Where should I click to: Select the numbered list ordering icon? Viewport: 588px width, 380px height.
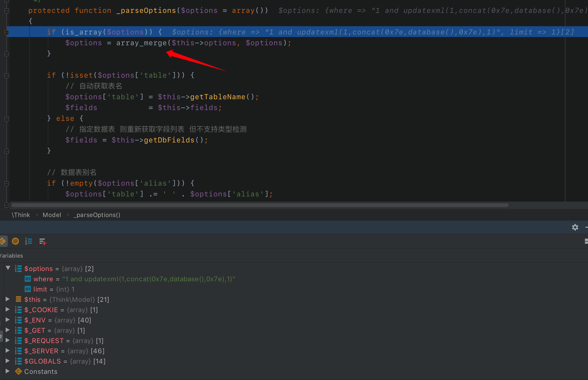pyautogui.click(x=29, y=241)
